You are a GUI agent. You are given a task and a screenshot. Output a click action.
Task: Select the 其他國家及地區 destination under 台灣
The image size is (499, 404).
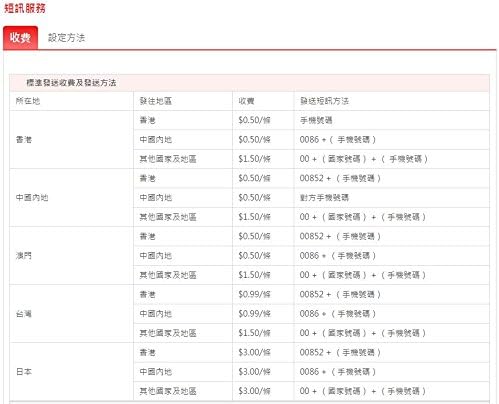point(168,333)
